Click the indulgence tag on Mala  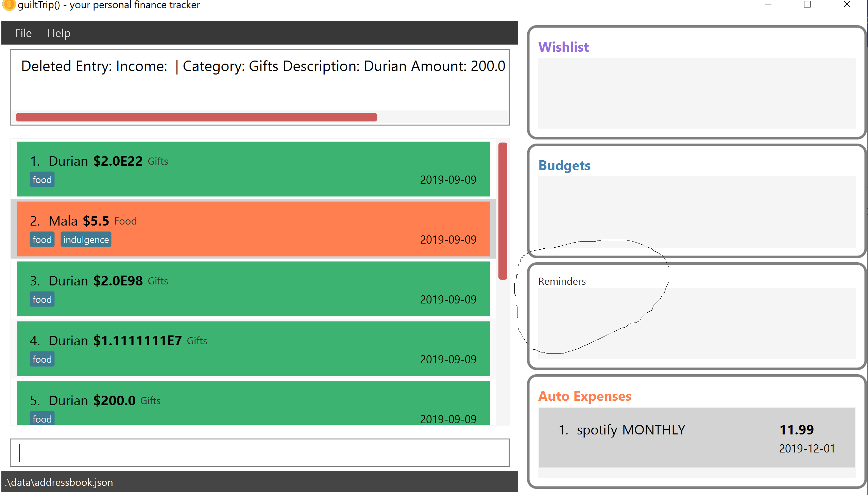point(86,240)
